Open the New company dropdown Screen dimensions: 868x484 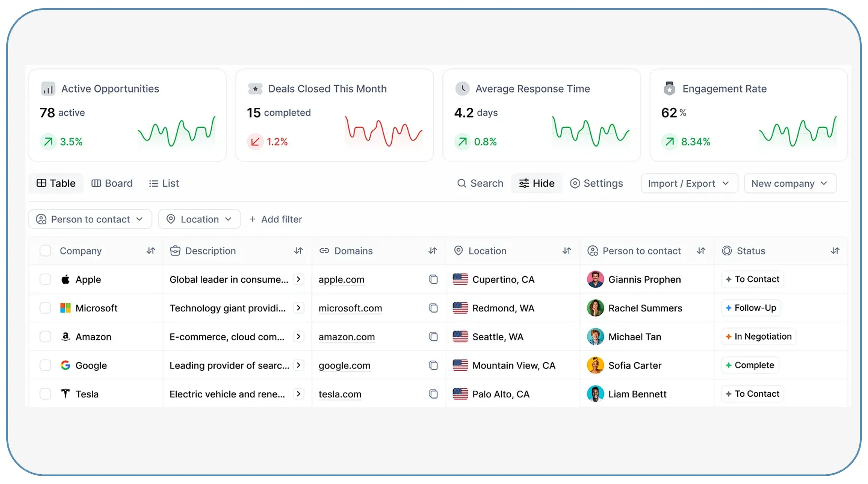(790, 183)
